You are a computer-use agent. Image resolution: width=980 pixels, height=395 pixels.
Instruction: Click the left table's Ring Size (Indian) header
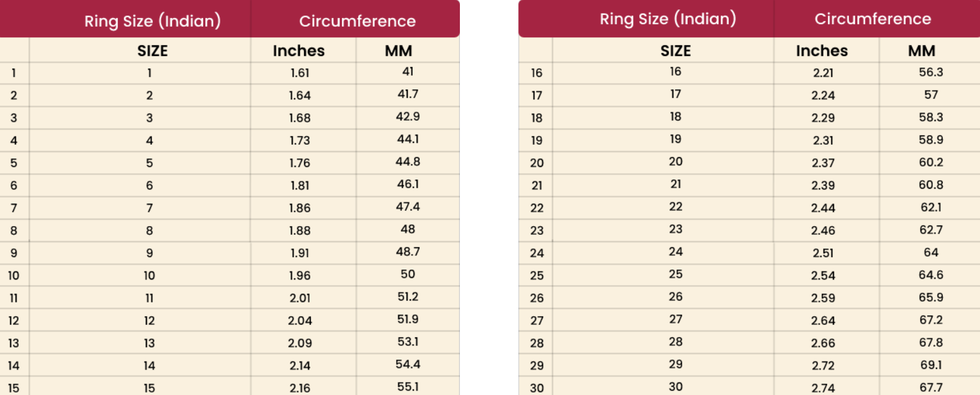click(152, 21)
